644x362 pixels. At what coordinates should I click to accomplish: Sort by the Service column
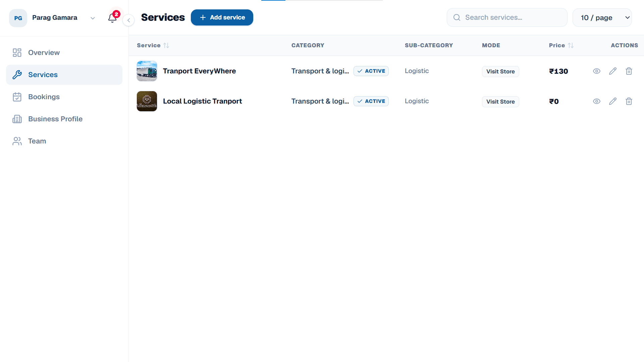(153, 45)
